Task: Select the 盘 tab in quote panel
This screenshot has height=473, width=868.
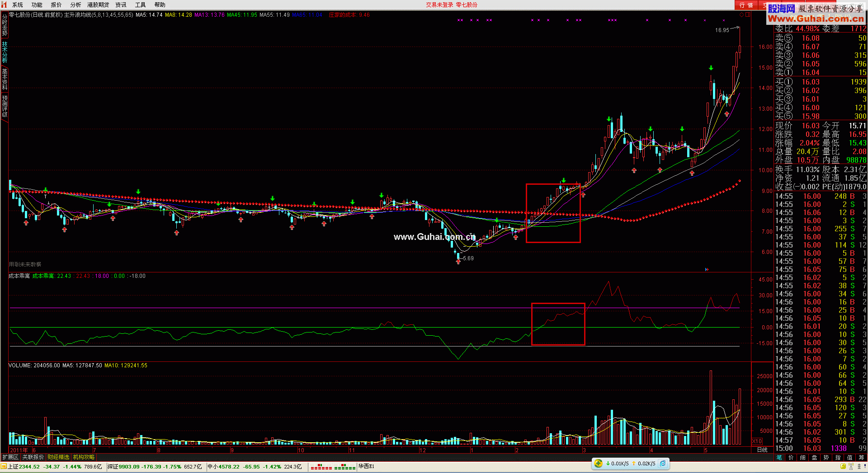Action: 815,457
